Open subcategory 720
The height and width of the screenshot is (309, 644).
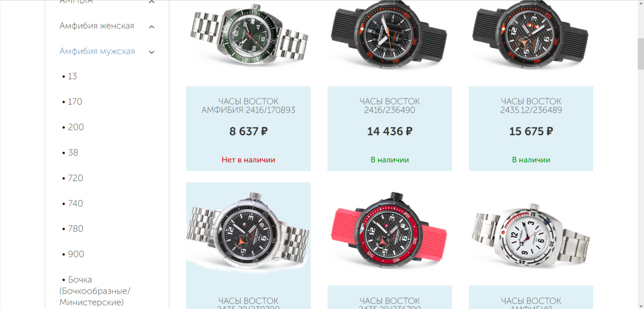[x=72, y=178]
